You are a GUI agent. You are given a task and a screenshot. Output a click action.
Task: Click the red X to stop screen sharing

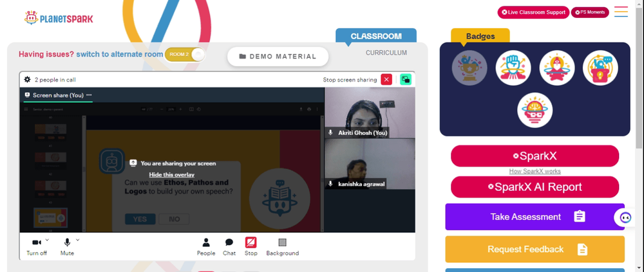point(386,80)
